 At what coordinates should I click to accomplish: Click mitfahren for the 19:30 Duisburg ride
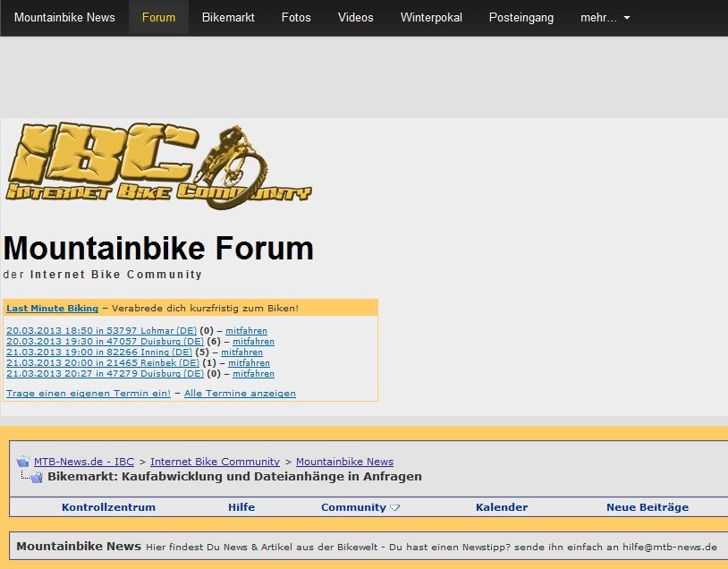tap(253, 342)
